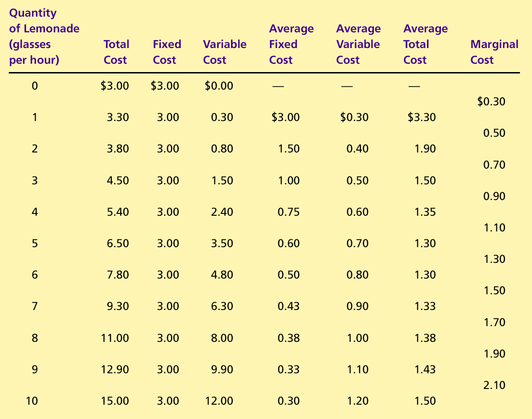Click the $0.30 marginal cost entry
This screenshot has width=532, height=419.
(491, 101)
